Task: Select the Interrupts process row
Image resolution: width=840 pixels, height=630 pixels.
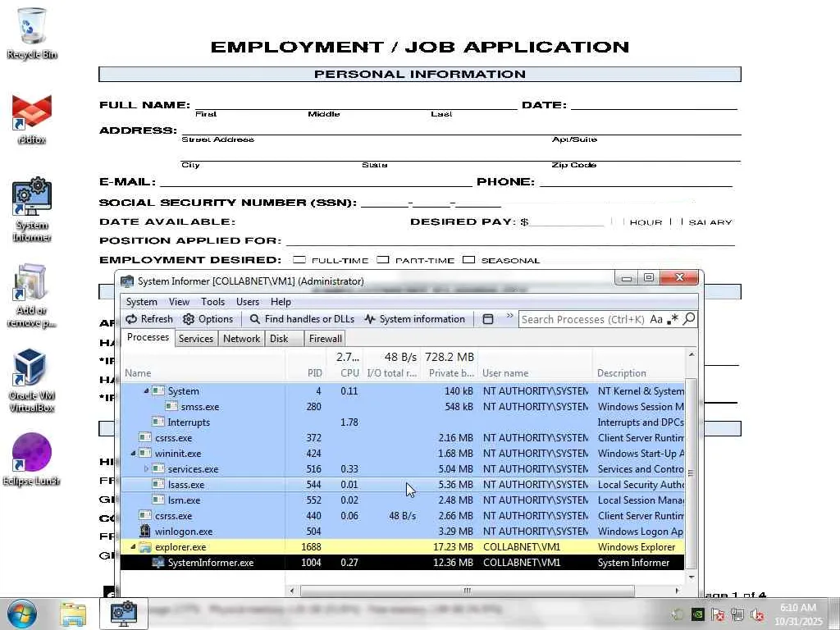Action: (x=403, y=422)
